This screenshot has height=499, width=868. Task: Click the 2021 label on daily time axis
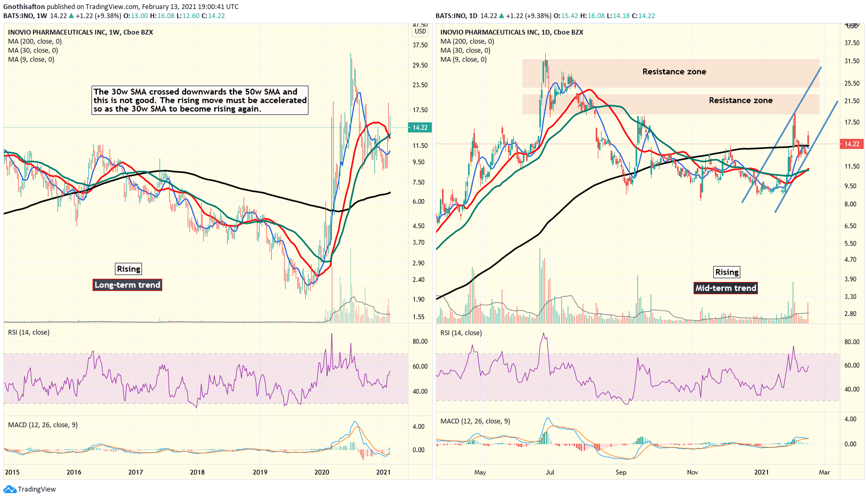click(x=762, y=472)
